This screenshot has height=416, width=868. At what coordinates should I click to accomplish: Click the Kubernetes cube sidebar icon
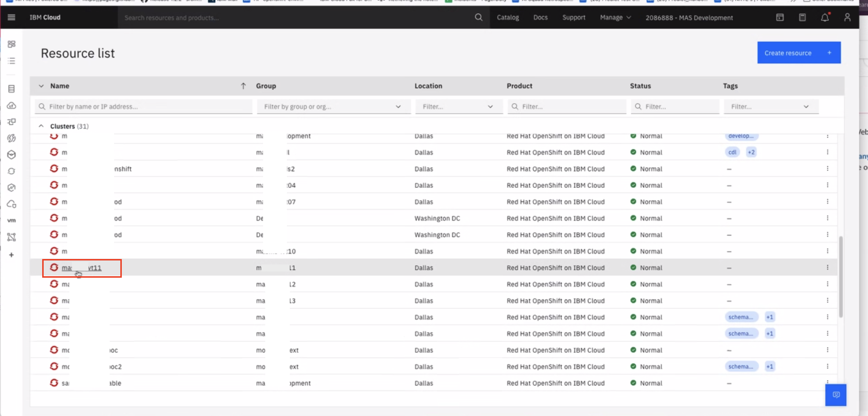(x=11, y=155)
